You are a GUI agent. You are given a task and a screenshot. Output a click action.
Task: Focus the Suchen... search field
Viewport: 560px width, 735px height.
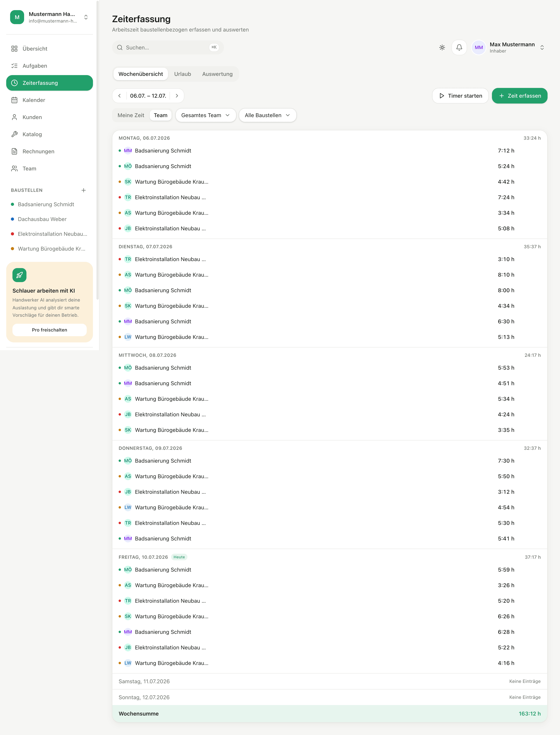pyautogui.click(x=168, y=48)
